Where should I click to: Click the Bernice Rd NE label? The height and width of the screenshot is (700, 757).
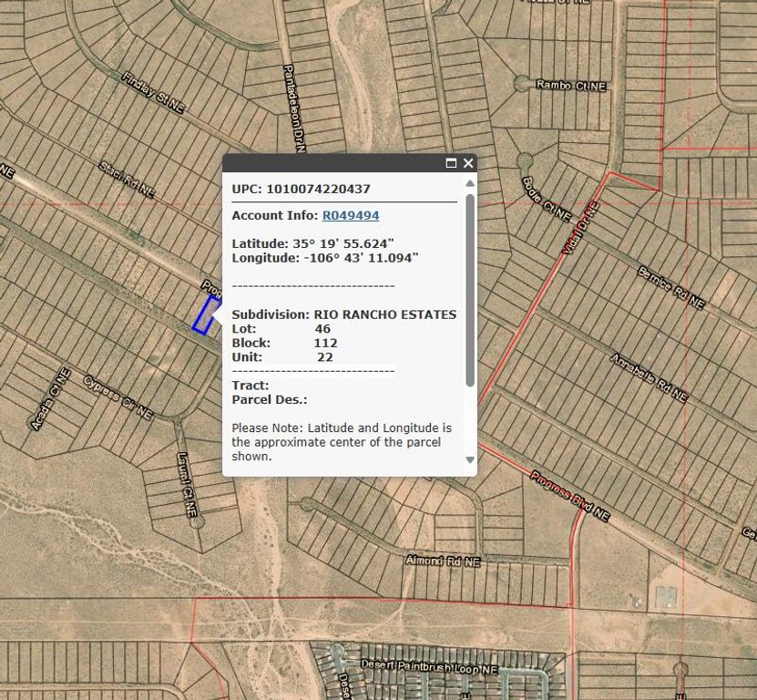coord(670,285)
